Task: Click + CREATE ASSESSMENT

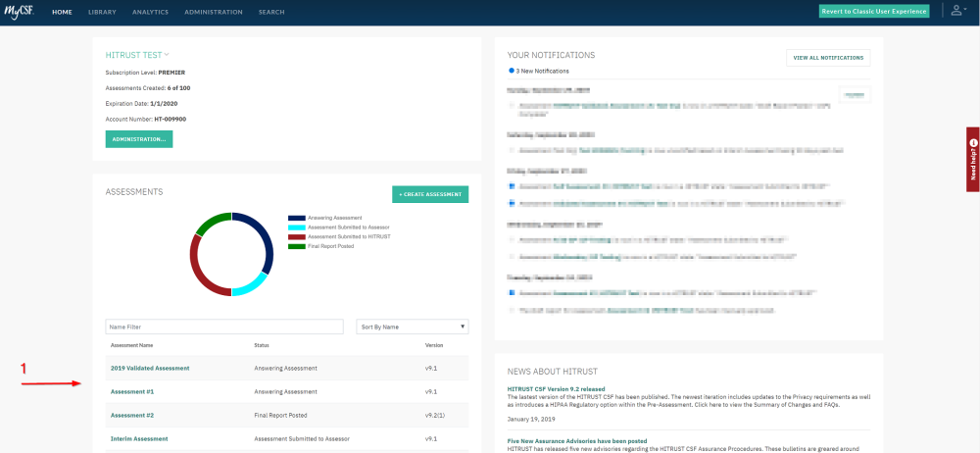Action: tap(430, 194)
